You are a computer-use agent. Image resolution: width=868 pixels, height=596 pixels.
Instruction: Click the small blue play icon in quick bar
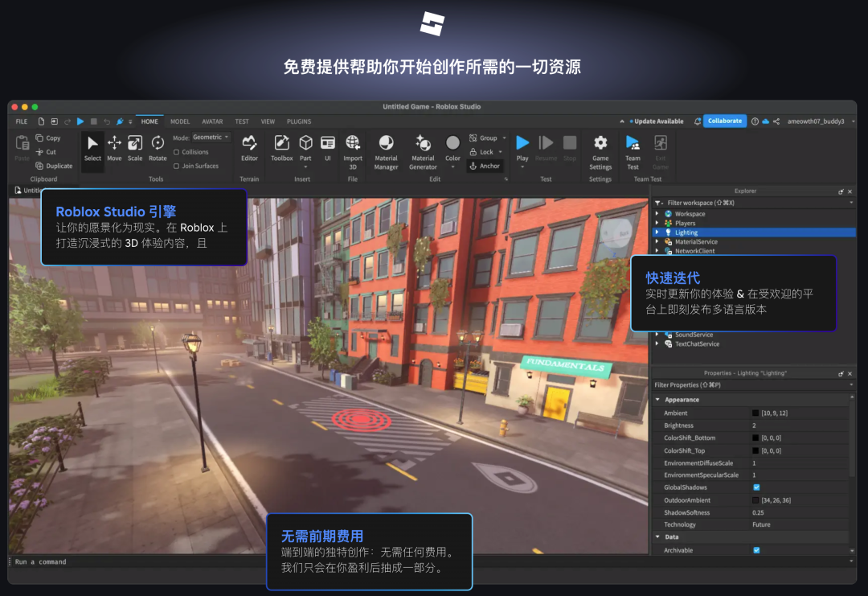coord(80,121)
